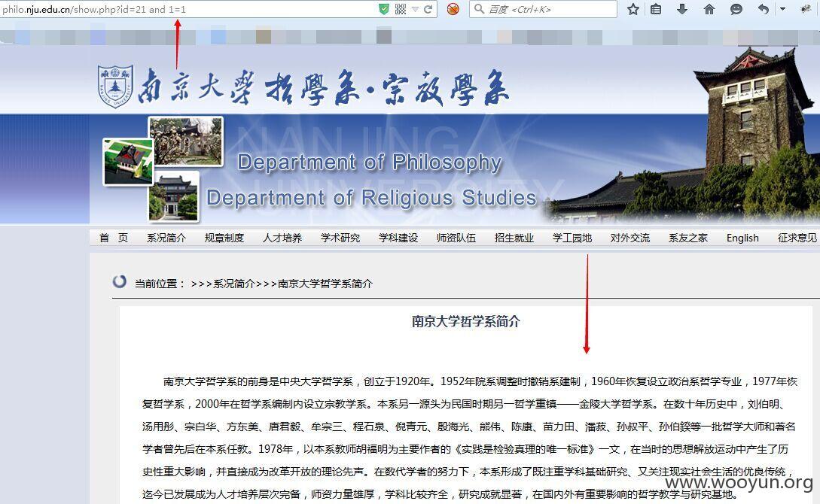
Task: Click the Department of Philosophy banner text
Action: 370,162
